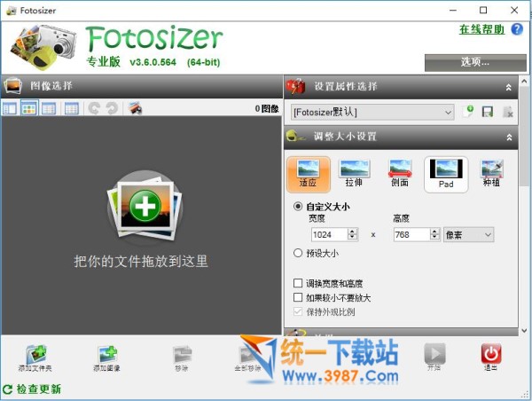Click the 把你的文件拖放到这里 drop text
Screen dimensions: 532x401
point(141,261)
